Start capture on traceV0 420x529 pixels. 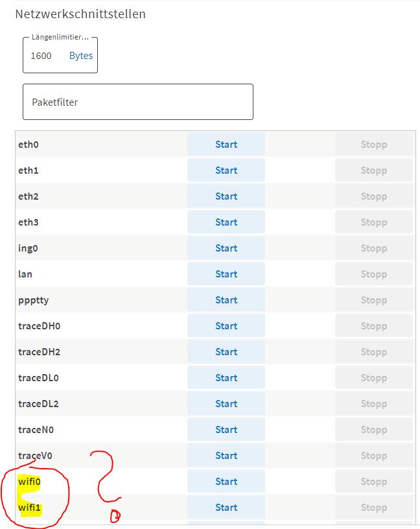coord(226,456)
